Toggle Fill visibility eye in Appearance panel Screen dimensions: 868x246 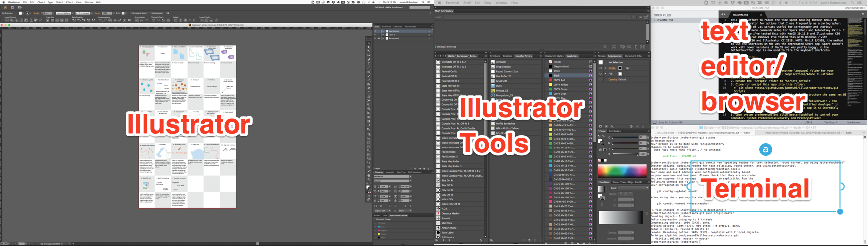coord(601,74)
